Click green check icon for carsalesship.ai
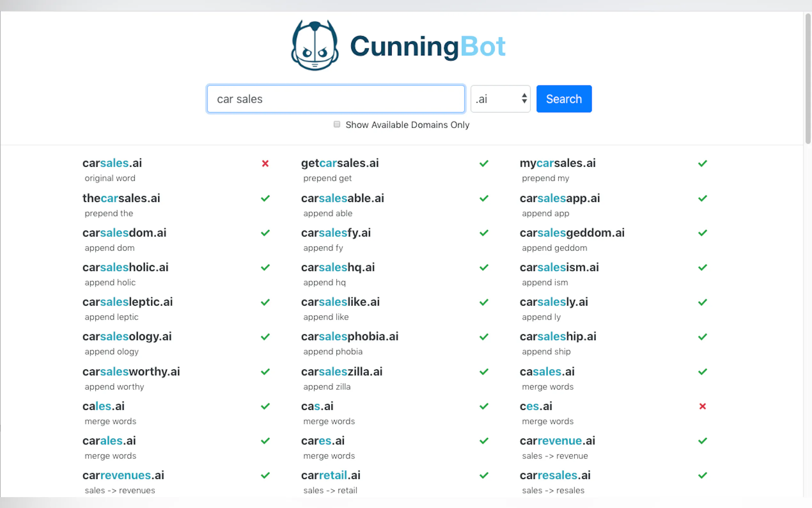The image size is (812, 508). 702,337
